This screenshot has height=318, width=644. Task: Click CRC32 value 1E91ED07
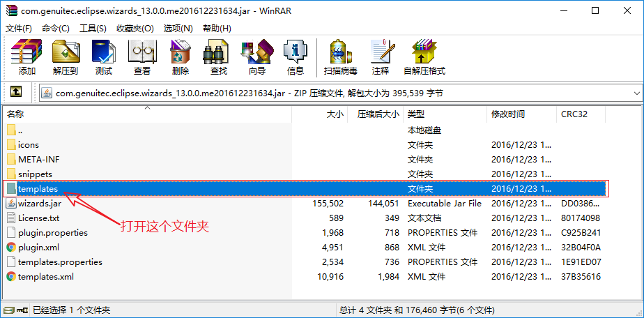pos(581,262)
